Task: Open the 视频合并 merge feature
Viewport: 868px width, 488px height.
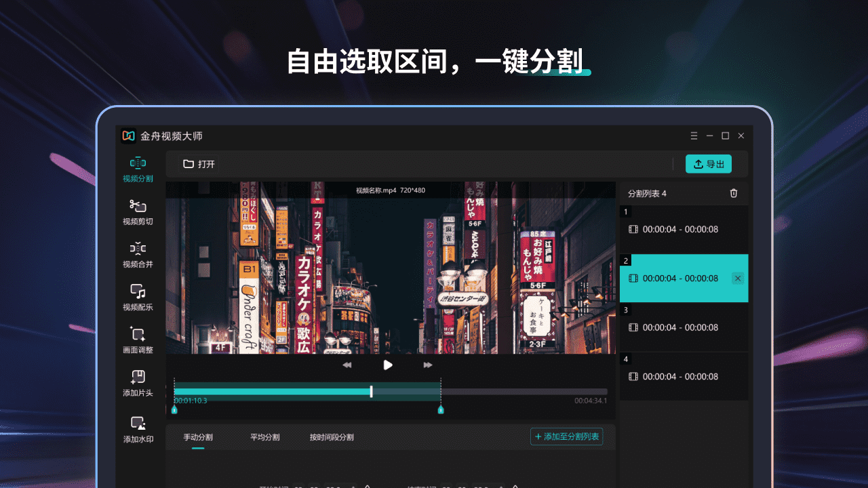Action: coord(138,254)
